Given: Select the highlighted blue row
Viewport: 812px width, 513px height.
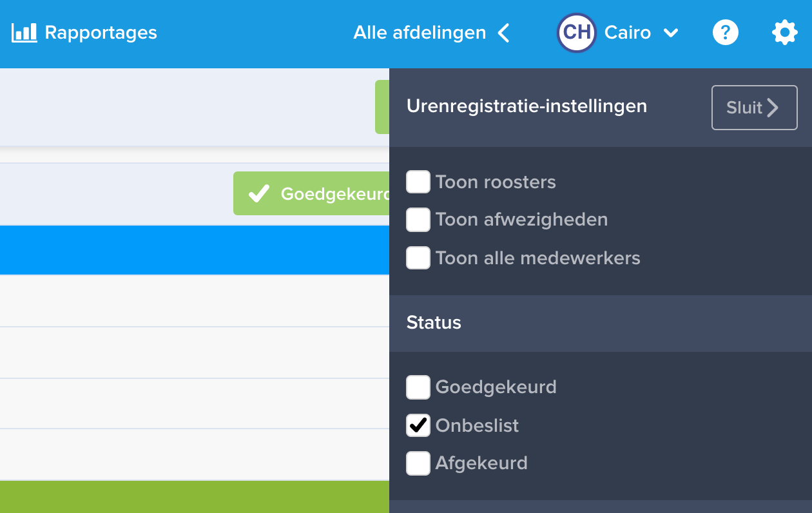Looking at the screenshot, I should click(x=193, y=250).
